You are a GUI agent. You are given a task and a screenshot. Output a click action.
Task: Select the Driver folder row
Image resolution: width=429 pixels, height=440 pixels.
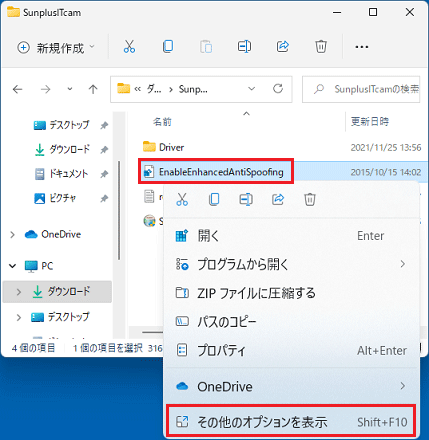click(x=282, y=147)
